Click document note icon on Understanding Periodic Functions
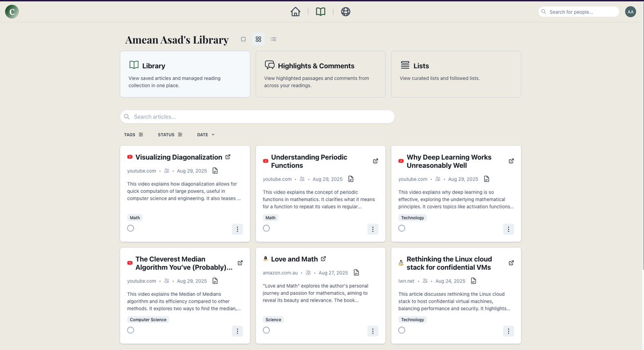 (351, 179)
